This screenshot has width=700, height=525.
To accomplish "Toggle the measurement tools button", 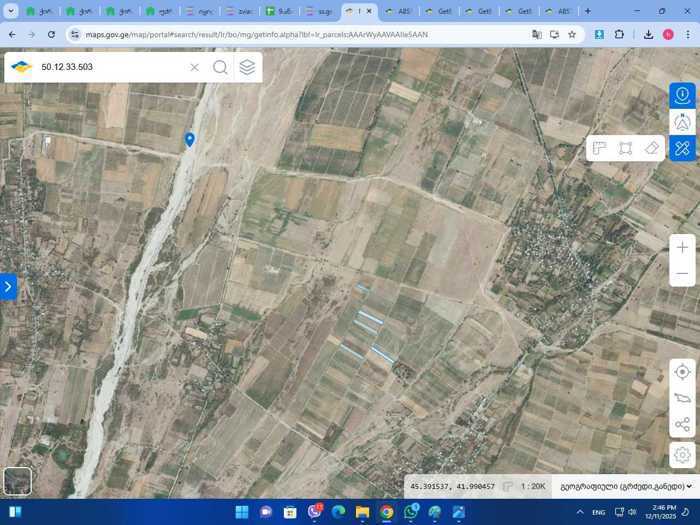I will point(682,149).
